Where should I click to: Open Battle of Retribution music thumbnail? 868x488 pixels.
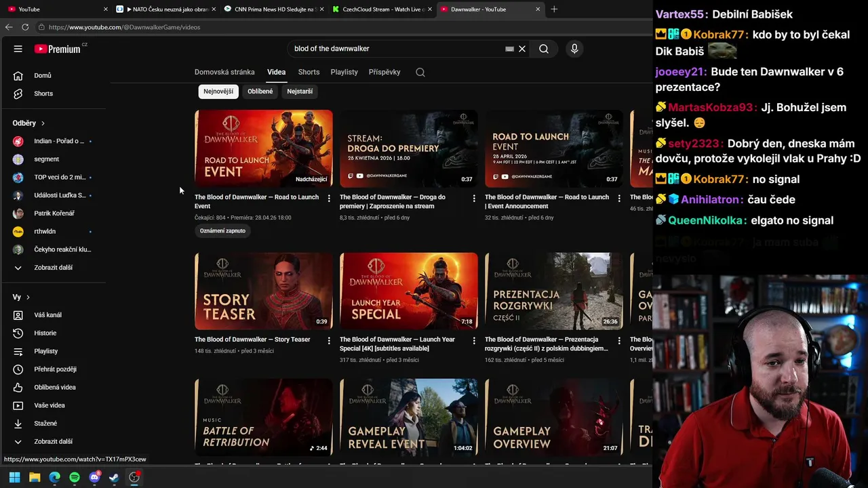264,418
